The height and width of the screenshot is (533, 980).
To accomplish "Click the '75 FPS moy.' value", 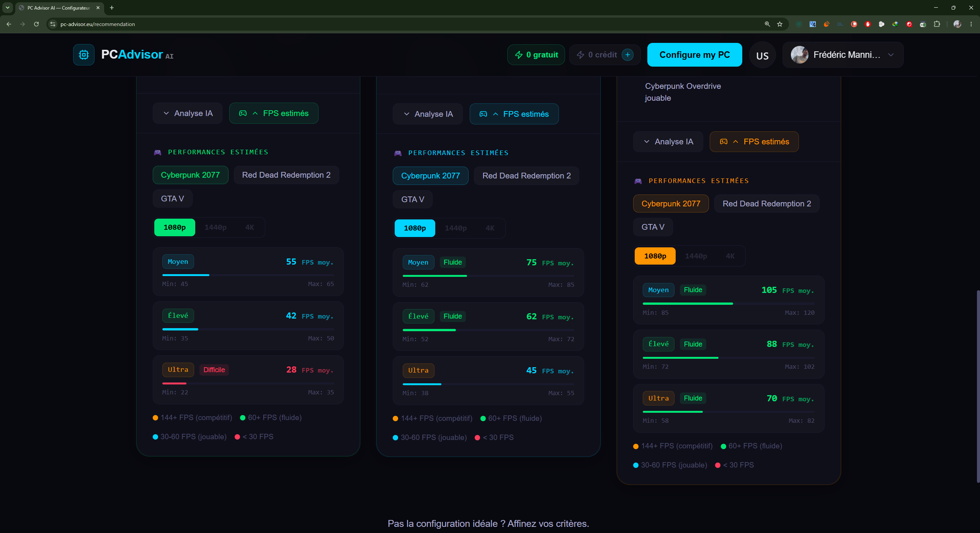I will [550, 263].
